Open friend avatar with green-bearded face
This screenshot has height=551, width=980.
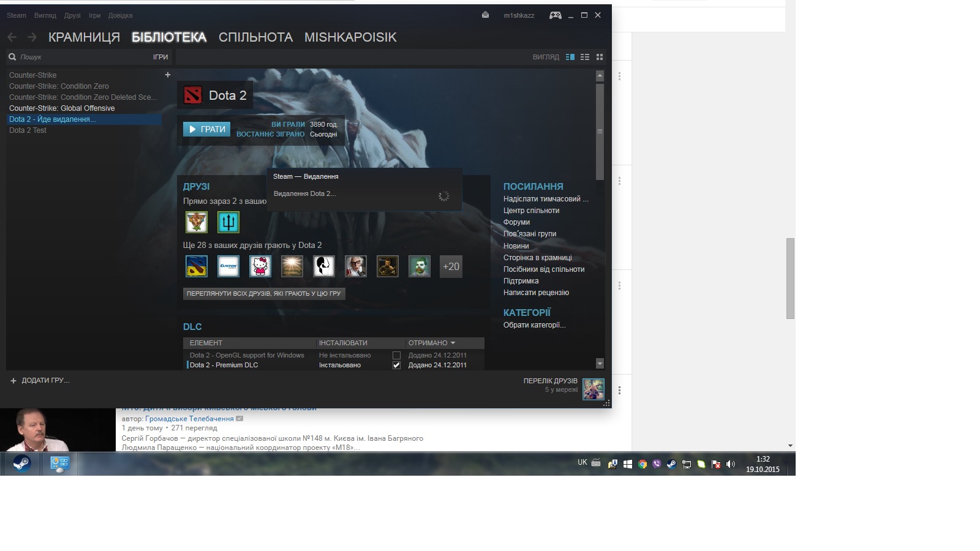(420, 266)
